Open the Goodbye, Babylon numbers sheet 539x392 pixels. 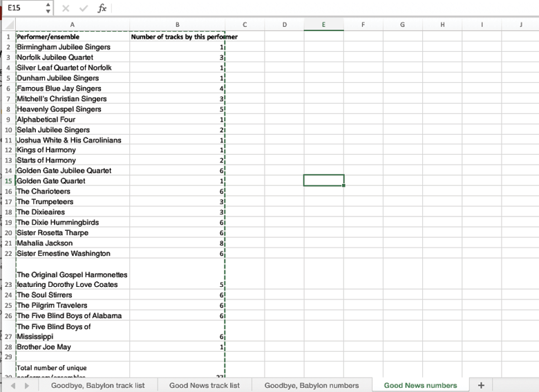(x=311, y=385)
